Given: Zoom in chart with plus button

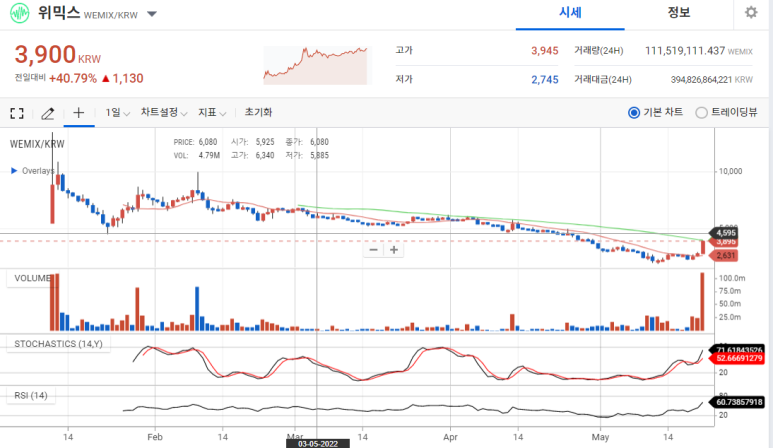Looking at the screenshot, I should [394, 250].
